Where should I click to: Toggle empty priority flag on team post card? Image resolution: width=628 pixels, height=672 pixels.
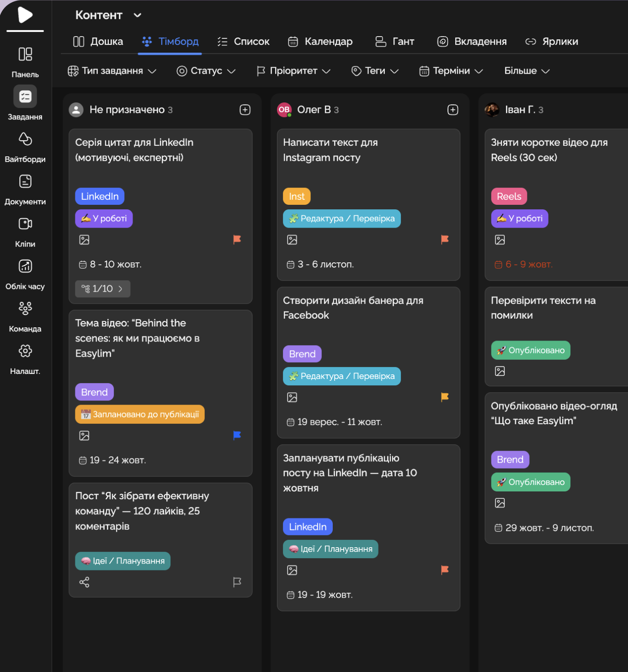pyautogui.click(x=237, y=582)
